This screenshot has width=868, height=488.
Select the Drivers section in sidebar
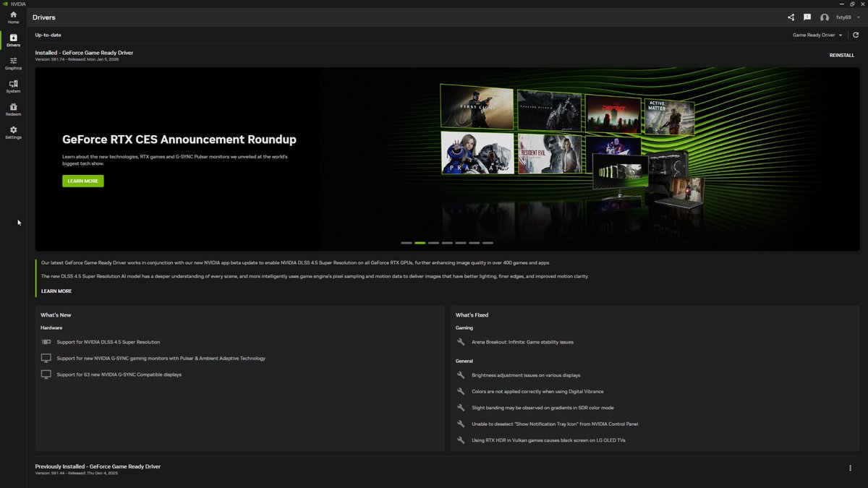coord(13,40)
